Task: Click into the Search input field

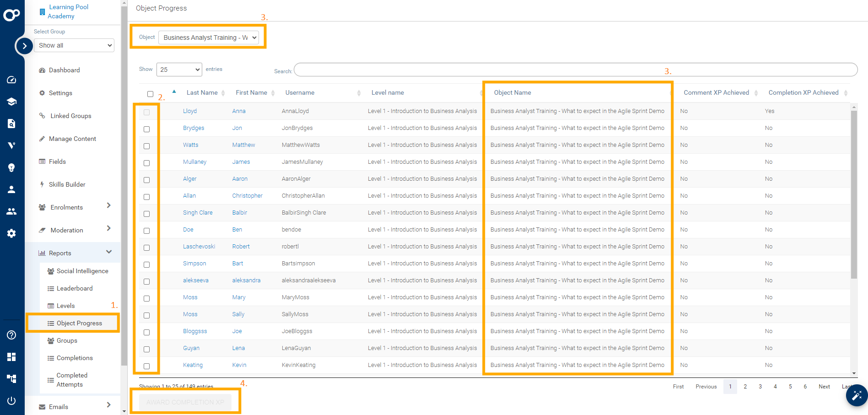Action: coord(575,70)
